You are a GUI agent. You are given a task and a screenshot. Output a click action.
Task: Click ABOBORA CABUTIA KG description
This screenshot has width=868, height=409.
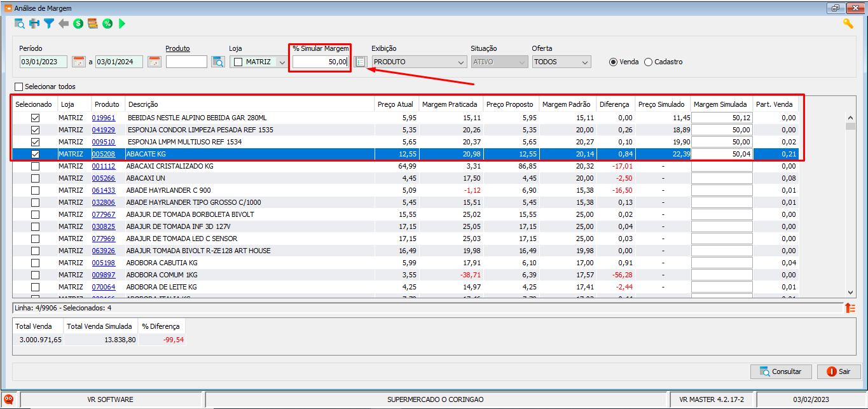point(162,263)
